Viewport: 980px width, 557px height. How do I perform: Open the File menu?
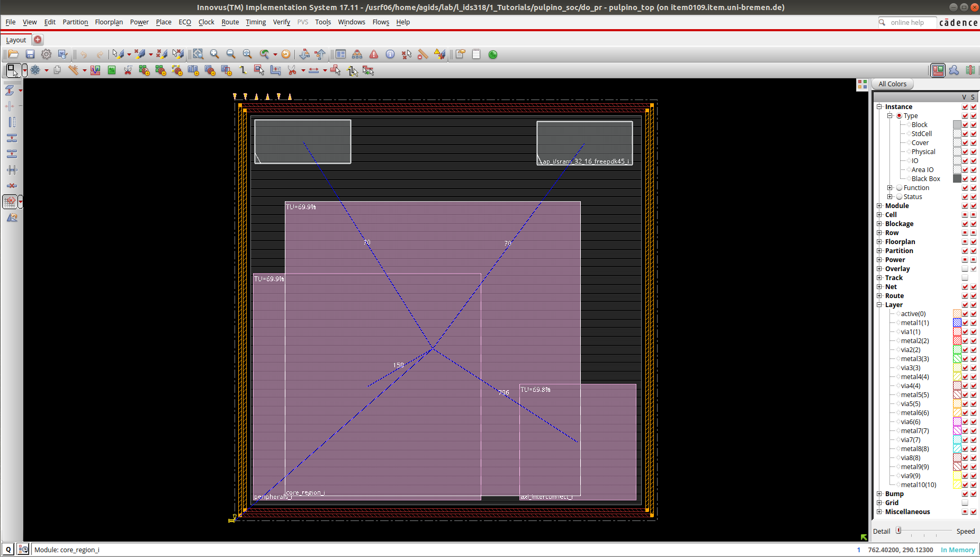(10, 22)
